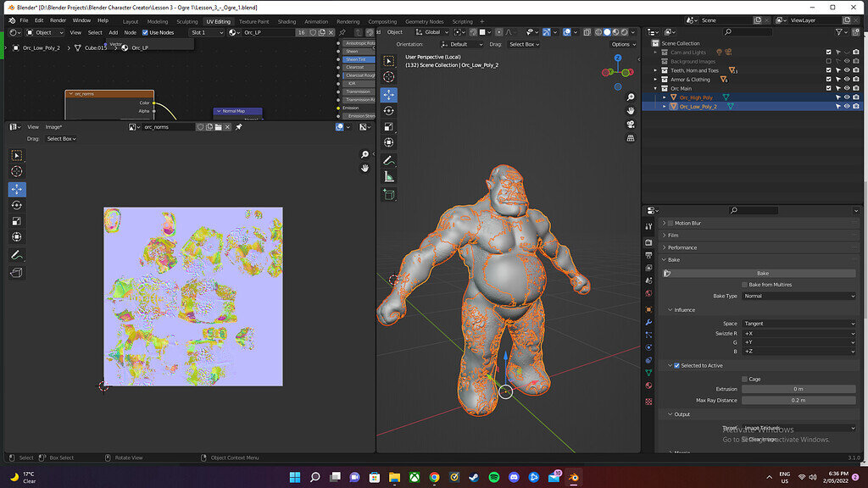Viewport: 868px width, 488px height.
Task: Activate the Annotate tool in 3D viewport
Action: pos(388,160)
